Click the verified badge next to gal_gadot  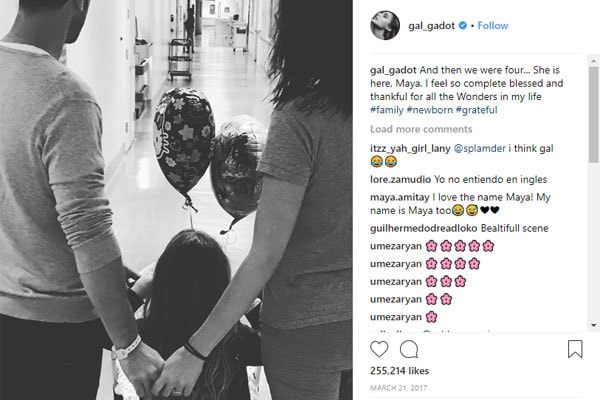pyautogui.click(x=463, y=26)
